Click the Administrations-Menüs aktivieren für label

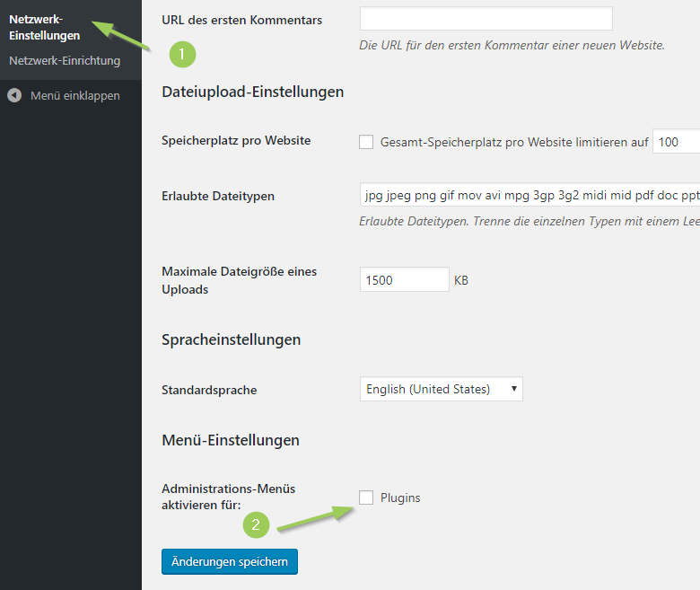229,497
